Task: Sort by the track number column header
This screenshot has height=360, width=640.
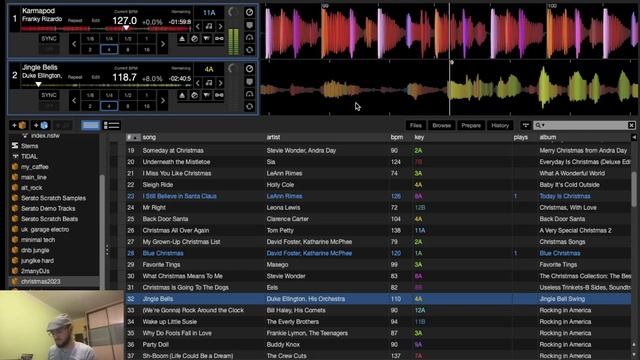Action: 133,137
